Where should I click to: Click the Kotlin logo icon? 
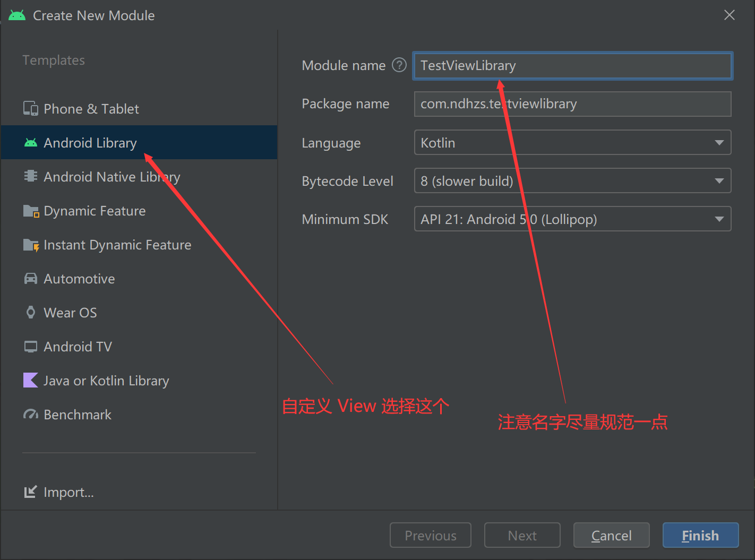pos(31,380)
